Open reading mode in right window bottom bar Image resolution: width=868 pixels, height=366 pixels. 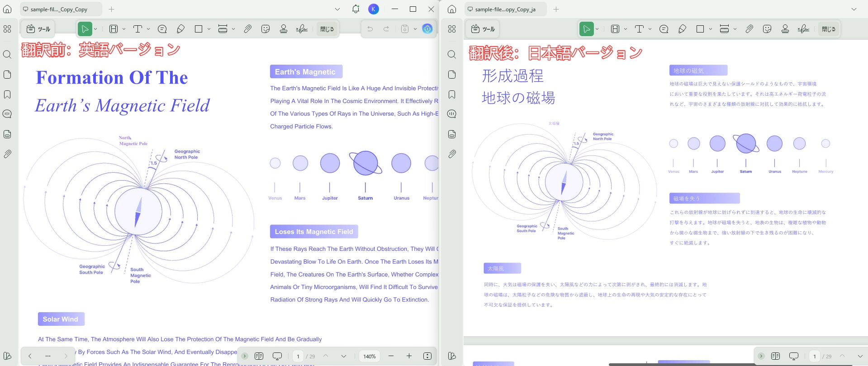click(775, 356)
